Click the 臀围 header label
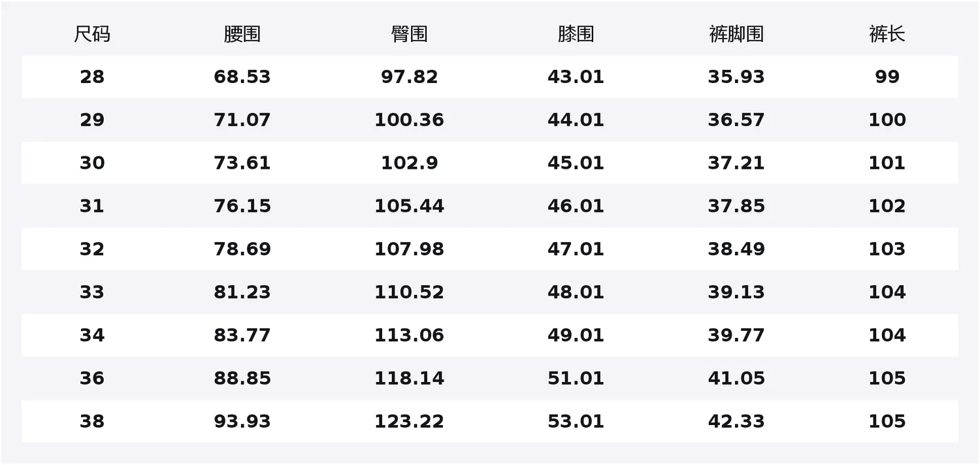980x465 pixels. [409, 34]
